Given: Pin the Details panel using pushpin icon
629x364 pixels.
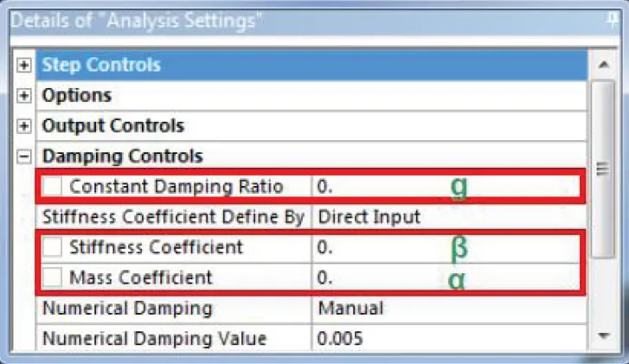Looking at the screenshot, I should coord(612,17).
